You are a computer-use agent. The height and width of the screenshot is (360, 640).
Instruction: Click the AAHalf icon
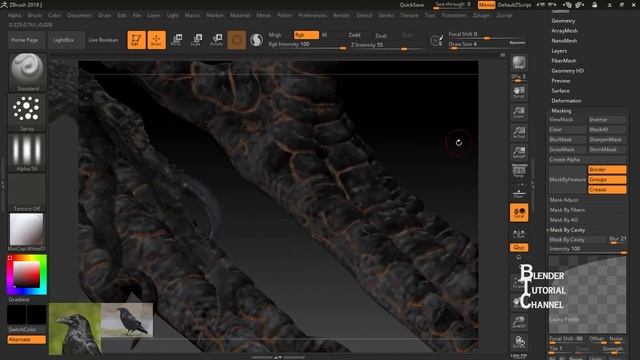(519, 152)
